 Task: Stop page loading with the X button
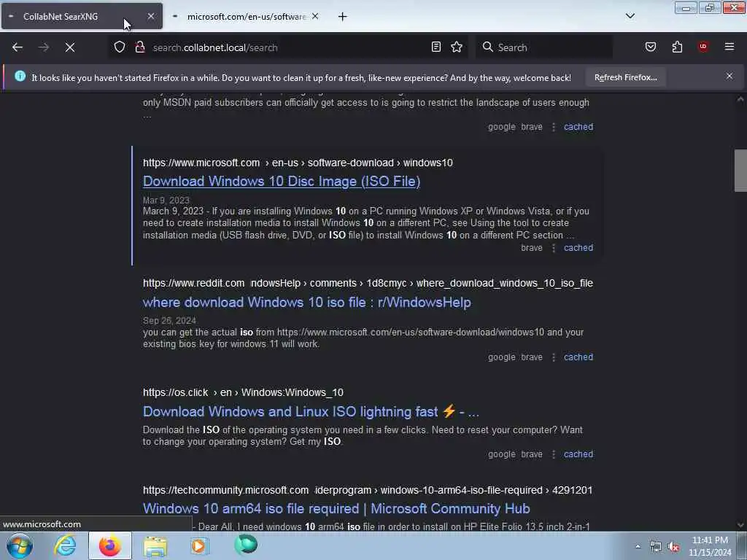point(70,47)
